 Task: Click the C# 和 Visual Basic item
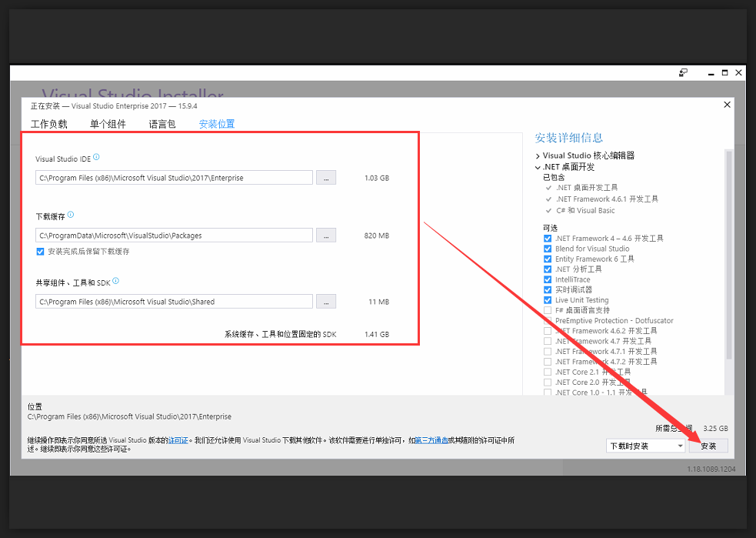585,210
